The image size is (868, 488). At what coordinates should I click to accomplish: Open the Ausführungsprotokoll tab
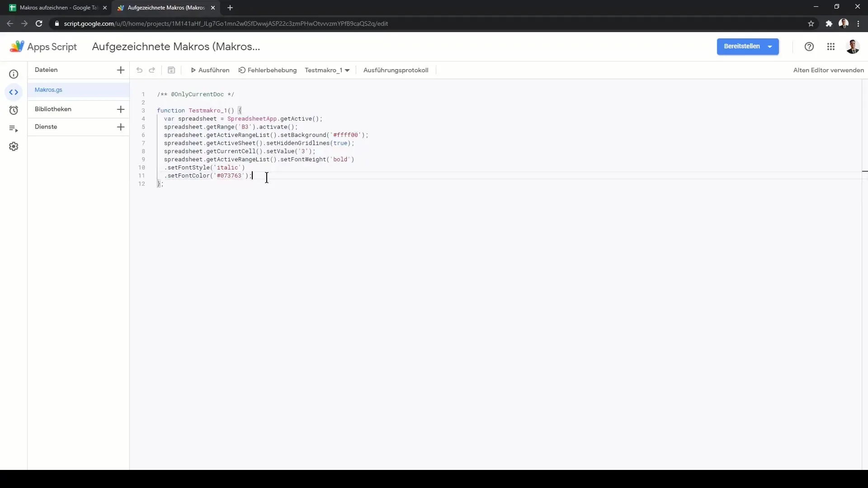[x=395, y=70]
